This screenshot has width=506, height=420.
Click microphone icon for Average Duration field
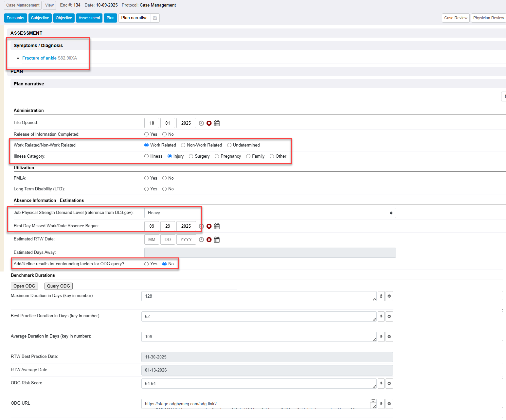coord(381,337)
